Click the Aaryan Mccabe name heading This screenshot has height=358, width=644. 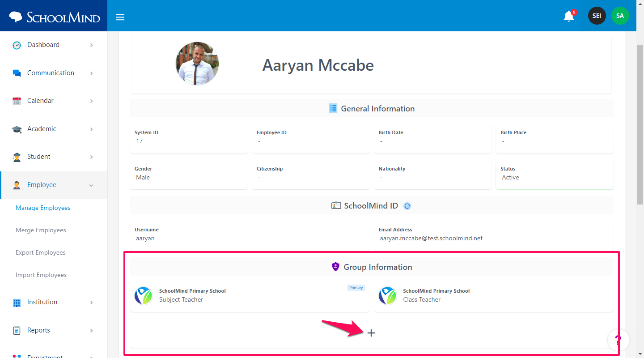[x=318, y=65]
